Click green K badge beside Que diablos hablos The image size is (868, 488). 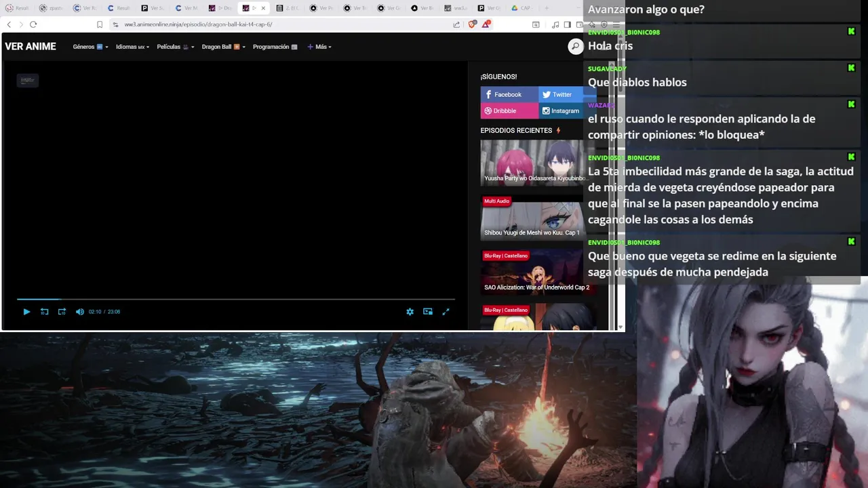pyautogui.click(x=851, y=68)
